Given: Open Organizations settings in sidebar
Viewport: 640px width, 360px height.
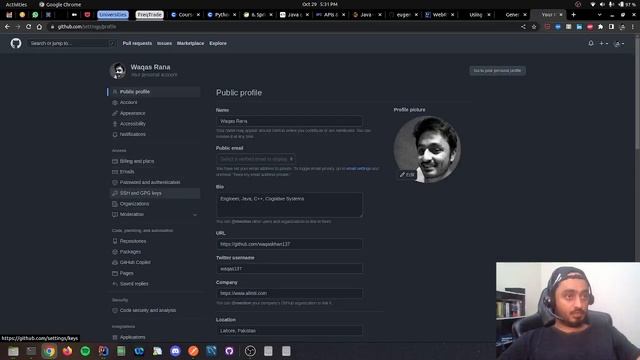Looking at the screenshot, I should point(156,204).
